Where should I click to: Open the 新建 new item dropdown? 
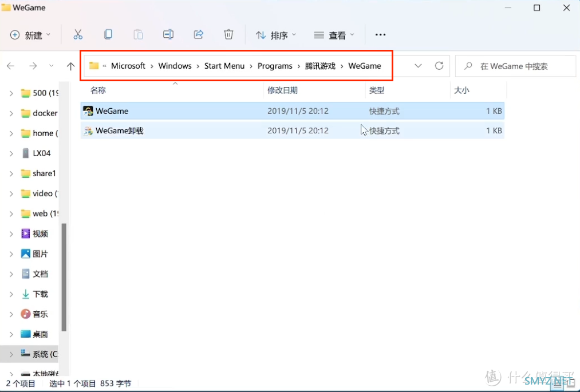coord(30,35)
